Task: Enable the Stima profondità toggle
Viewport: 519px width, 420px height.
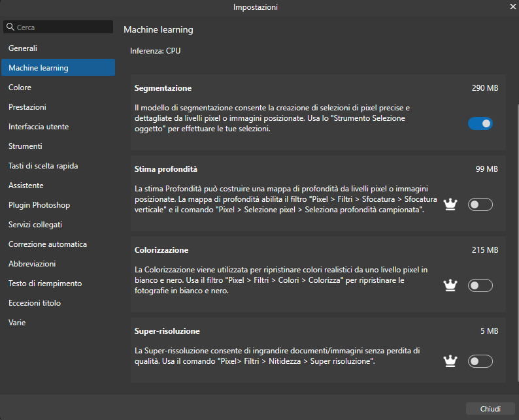Action: [480, 204]
